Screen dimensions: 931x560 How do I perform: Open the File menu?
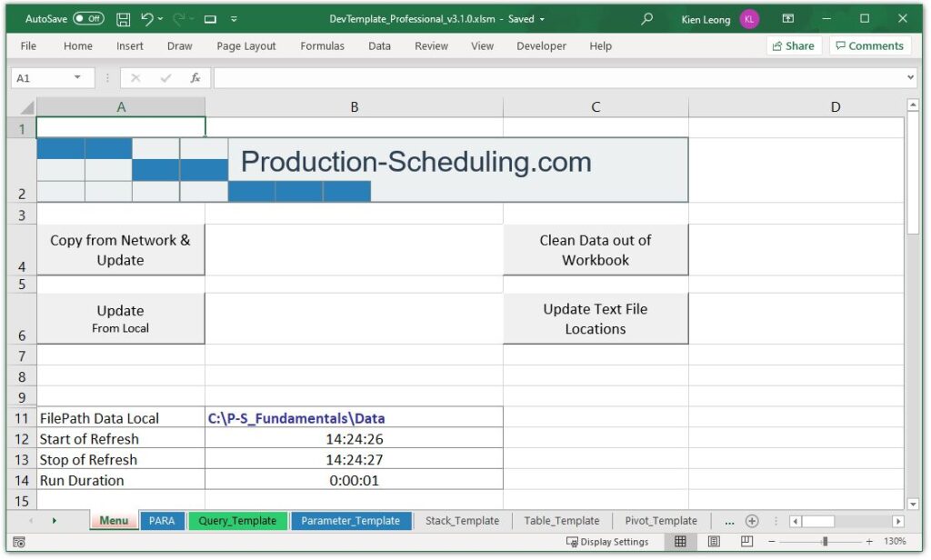click(28, 45)
